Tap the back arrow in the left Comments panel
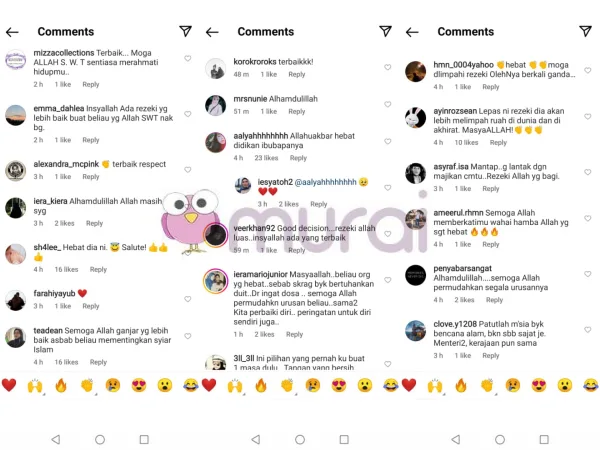This screenshot has height=450, width=600. [12, 32]
